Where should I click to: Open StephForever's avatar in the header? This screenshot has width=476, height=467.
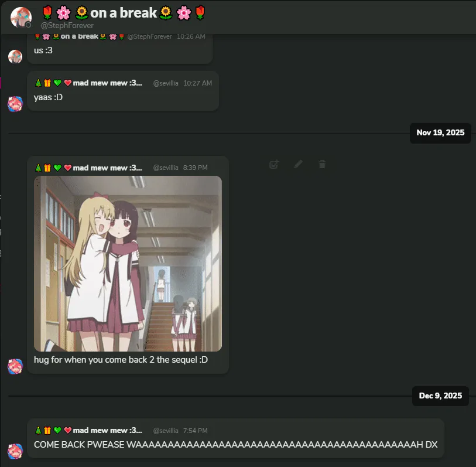pyautogui.click(x=21, y=18)
